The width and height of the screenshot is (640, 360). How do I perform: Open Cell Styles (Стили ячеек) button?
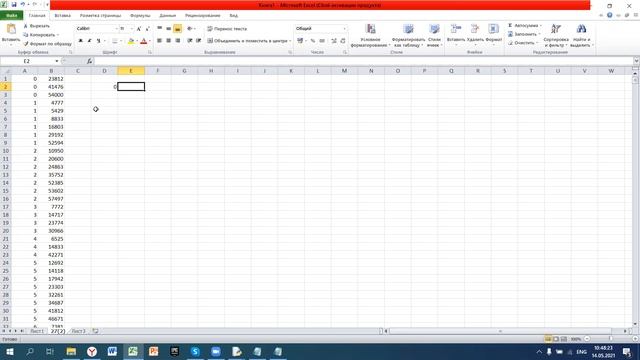(434, 36)
